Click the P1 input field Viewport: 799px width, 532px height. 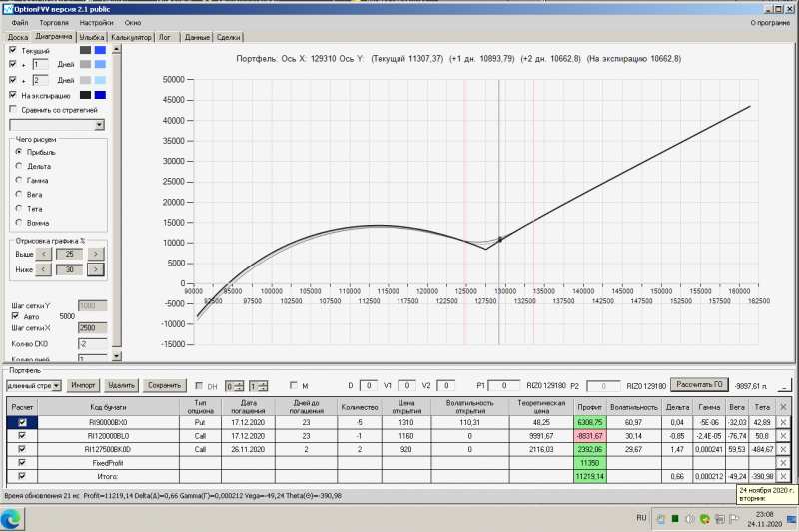(504, 386)
